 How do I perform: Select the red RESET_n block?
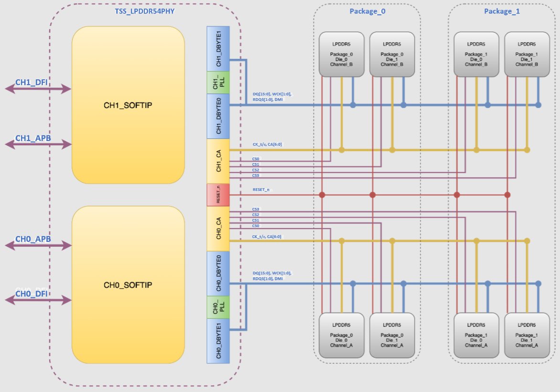[x=218, y=195]
